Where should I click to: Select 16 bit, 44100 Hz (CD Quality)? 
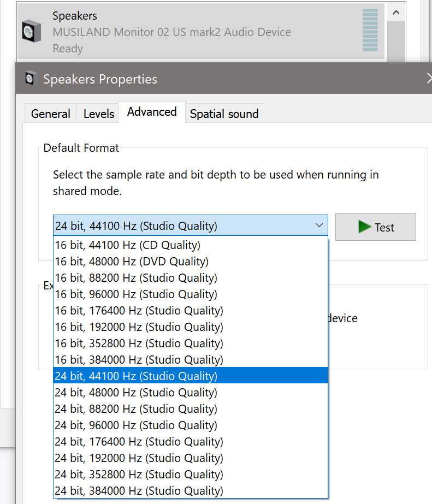coord(128,245)
